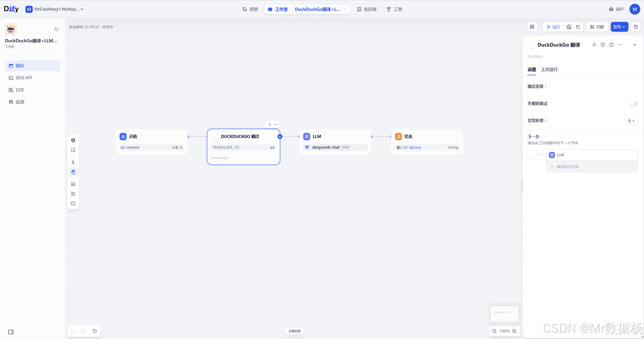644x339 pixels.
Task: Open 访问 API in sidebar
Action: coord(24,78)
